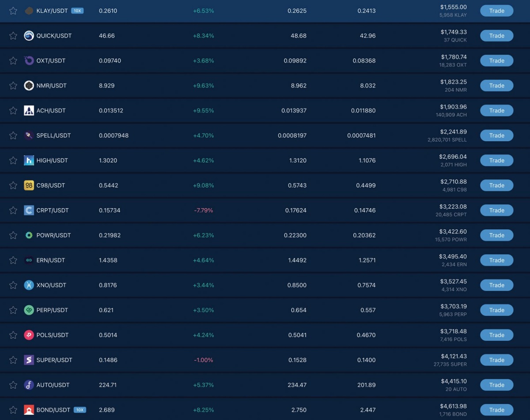Click the BOND coin icon
The width and height of the screenshot is (530, 420).
pyautogui.click(x=29, y=410)
